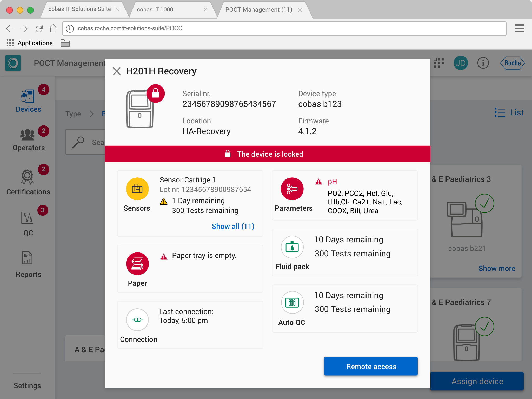
Task: Click the Auto QC icon
Action: [292, 303]
